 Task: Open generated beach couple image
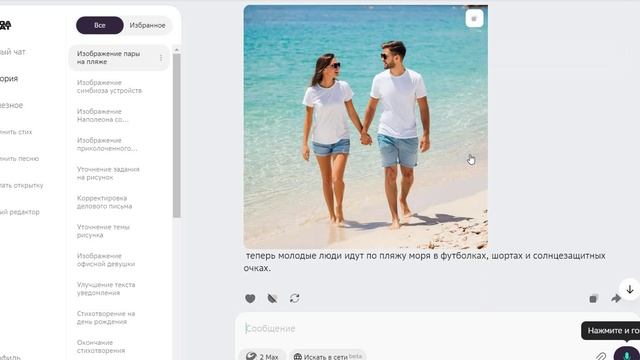(x=365, y=127)
